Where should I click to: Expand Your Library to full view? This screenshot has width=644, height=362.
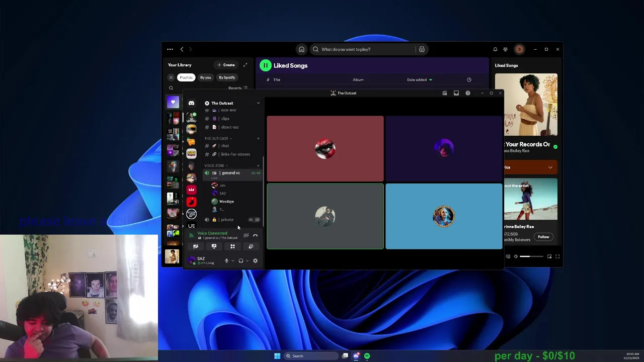pos(245,65)
